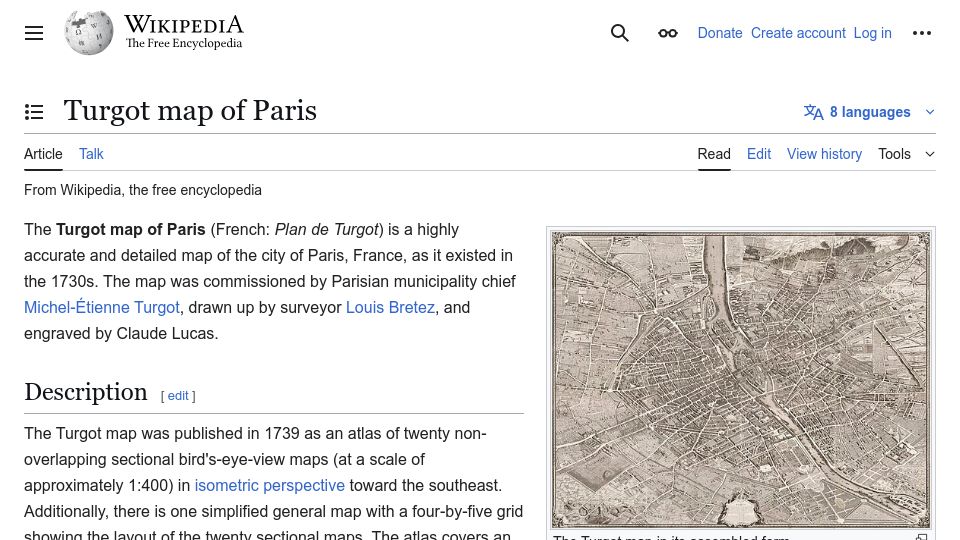Click the Donate link

[720, 33]
